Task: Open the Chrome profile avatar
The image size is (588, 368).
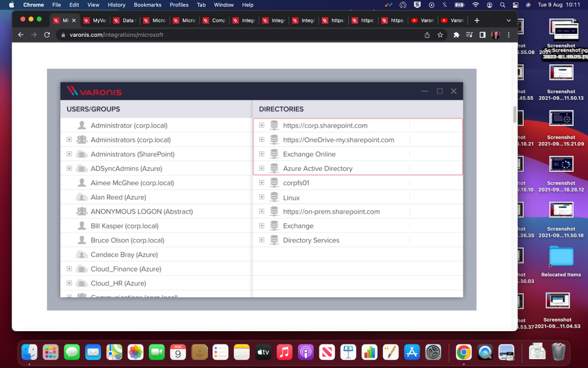Action: tap(496, 35)
